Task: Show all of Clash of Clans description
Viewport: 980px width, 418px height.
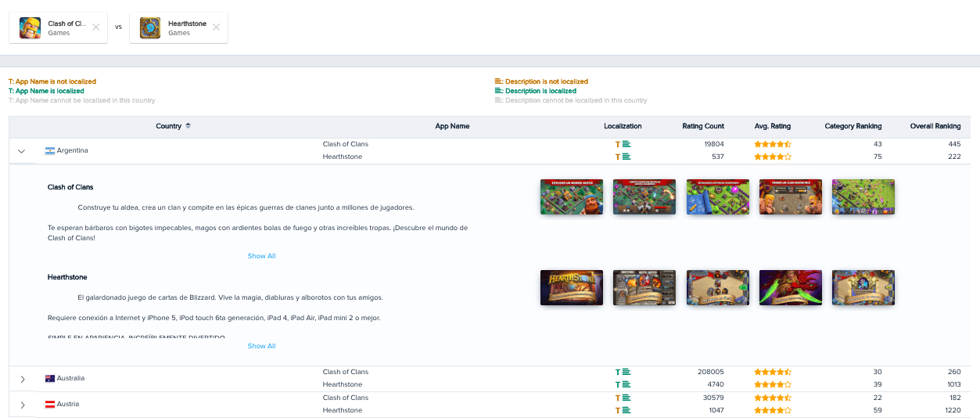Action: (261, 256)
